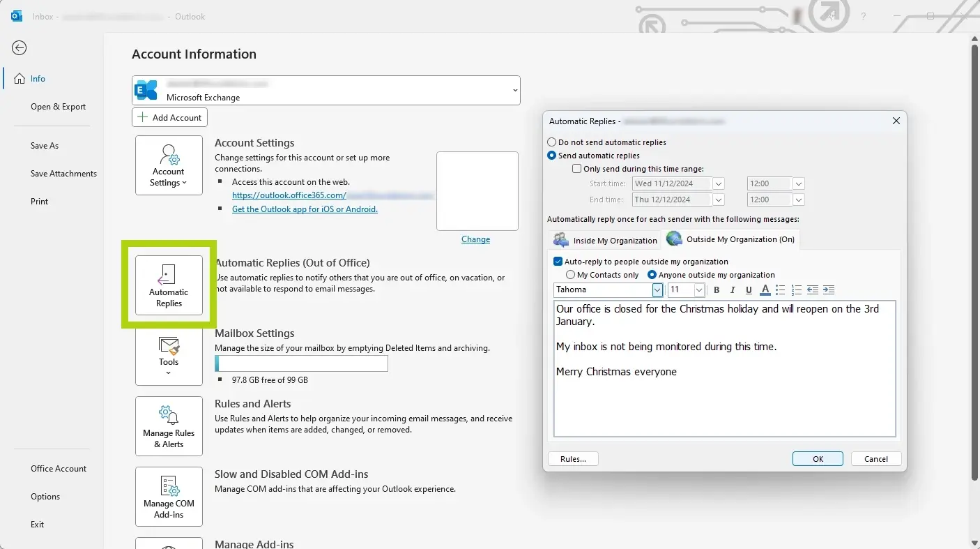Click the mailbox storage usage bar

[x=301, y=363]
